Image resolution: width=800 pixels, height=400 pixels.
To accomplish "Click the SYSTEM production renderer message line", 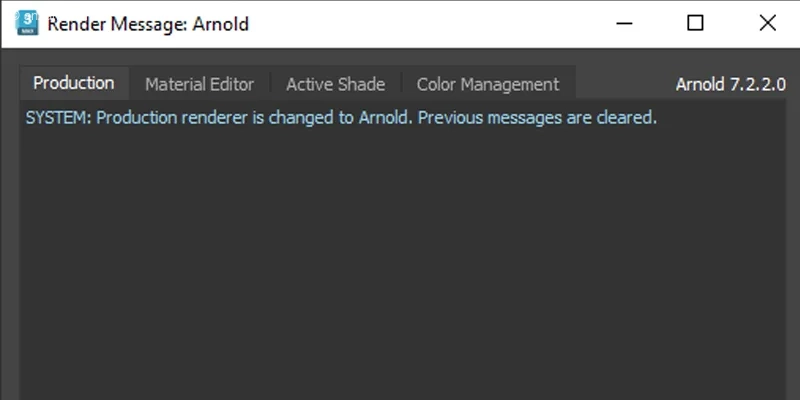I will click(340, 117).
